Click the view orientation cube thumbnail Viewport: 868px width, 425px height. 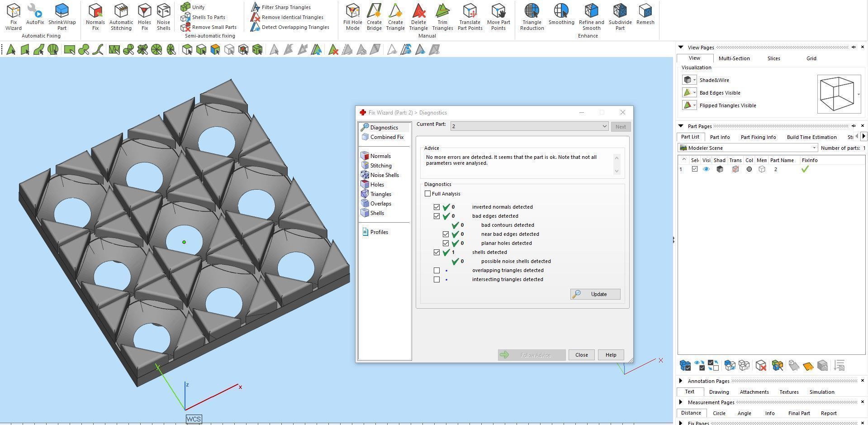(838, 94)
